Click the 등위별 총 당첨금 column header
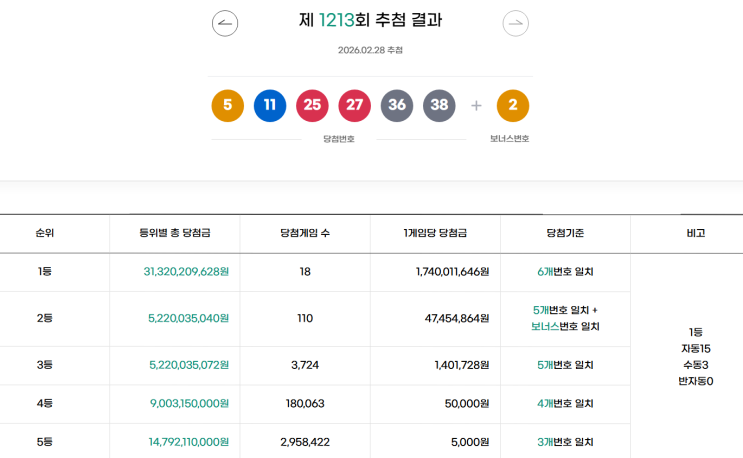Screen dimensions: 743x458 tap(175, 233)
